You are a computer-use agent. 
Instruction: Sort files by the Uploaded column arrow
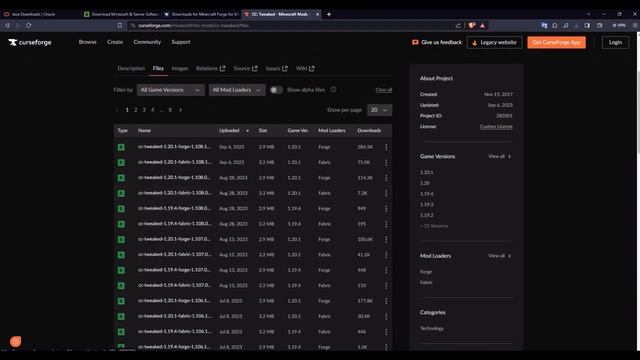click(247, 131)
